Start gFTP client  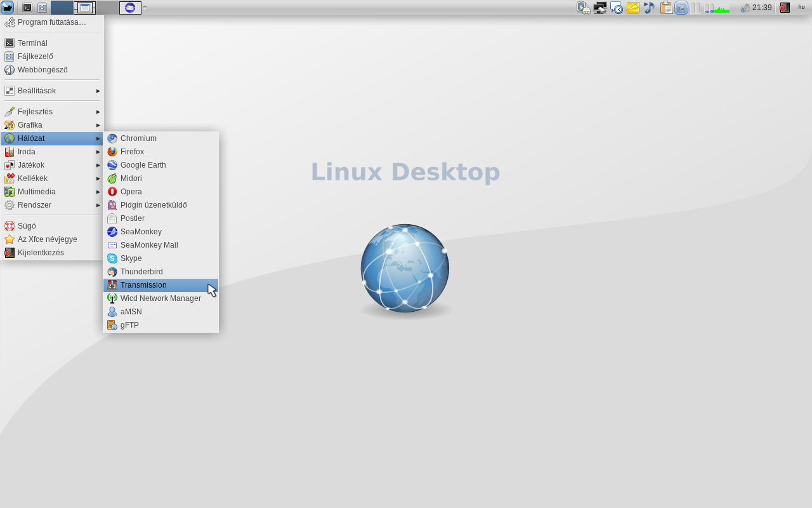click(160, 325)
